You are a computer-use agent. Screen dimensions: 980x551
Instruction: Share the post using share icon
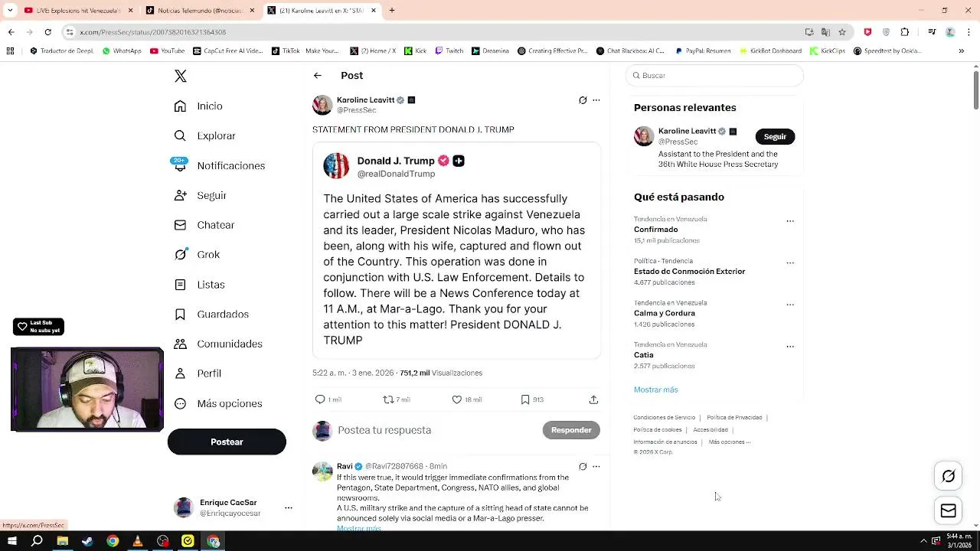pyautogui.click(x=593, y=399)
